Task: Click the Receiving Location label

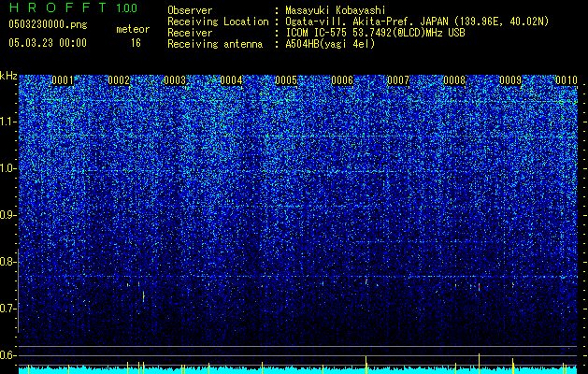Action: click(x=218, y=22)
